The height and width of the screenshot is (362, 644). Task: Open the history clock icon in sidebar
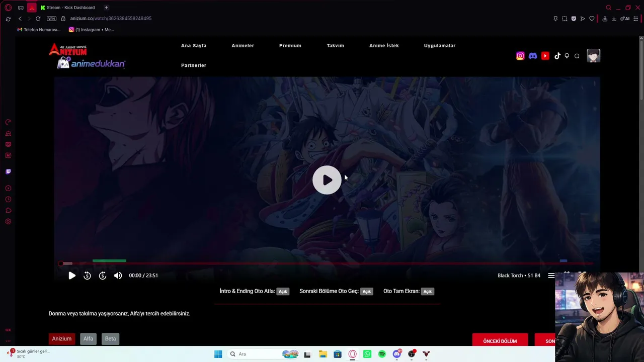pyautogui.click(x=8, y=200)
